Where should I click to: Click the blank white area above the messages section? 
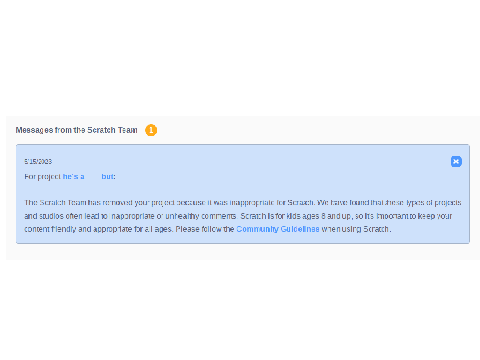coord(240,57)
